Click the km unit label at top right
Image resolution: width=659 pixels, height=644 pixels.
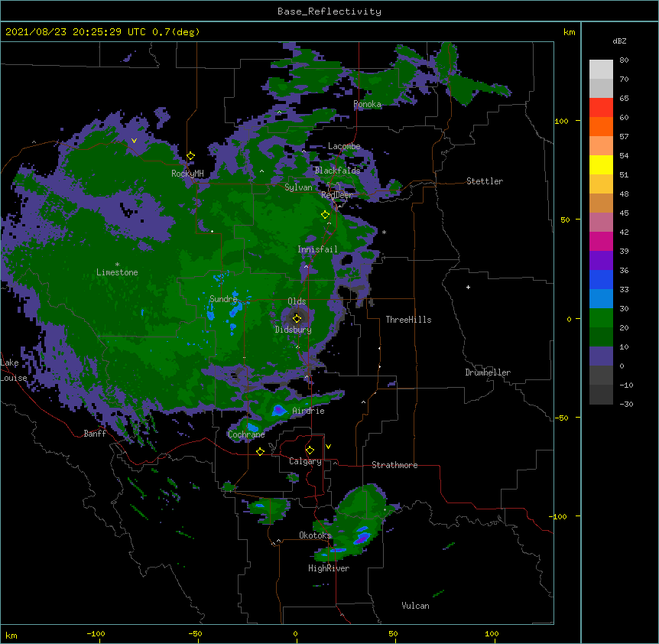pos(569,32)
